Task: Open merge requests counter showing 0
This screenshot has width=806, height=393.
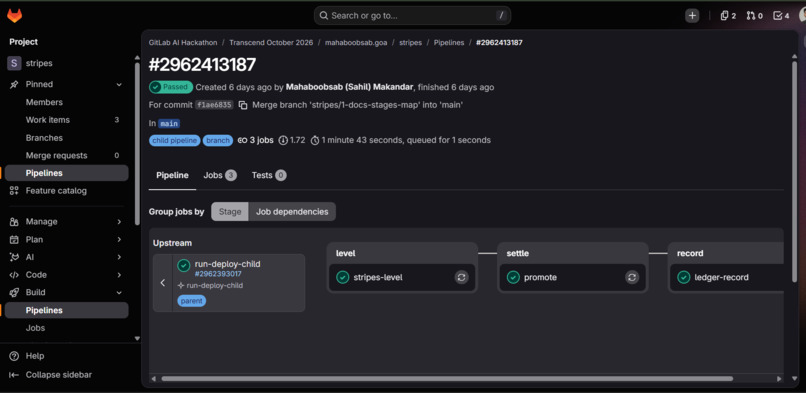Action: [x=755, y=16]
